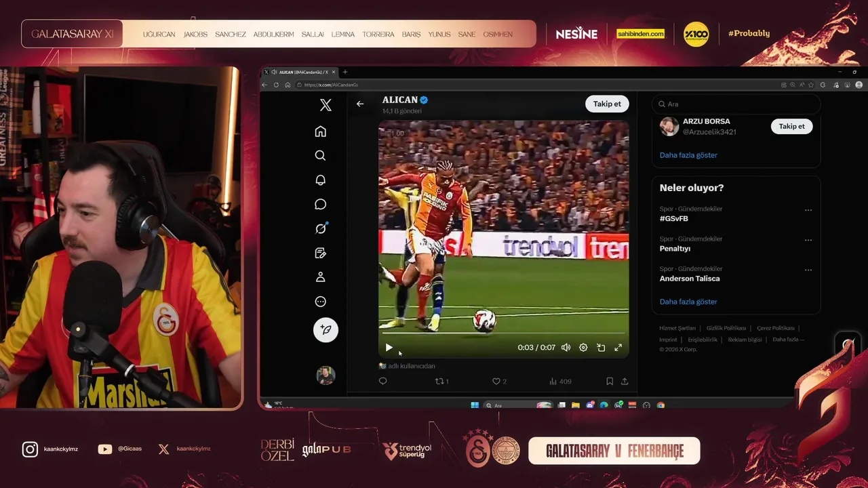This screenshot has width=868, height=488.
Task: Open Google Chrome from the taskbar
Action: pos(660,405)
